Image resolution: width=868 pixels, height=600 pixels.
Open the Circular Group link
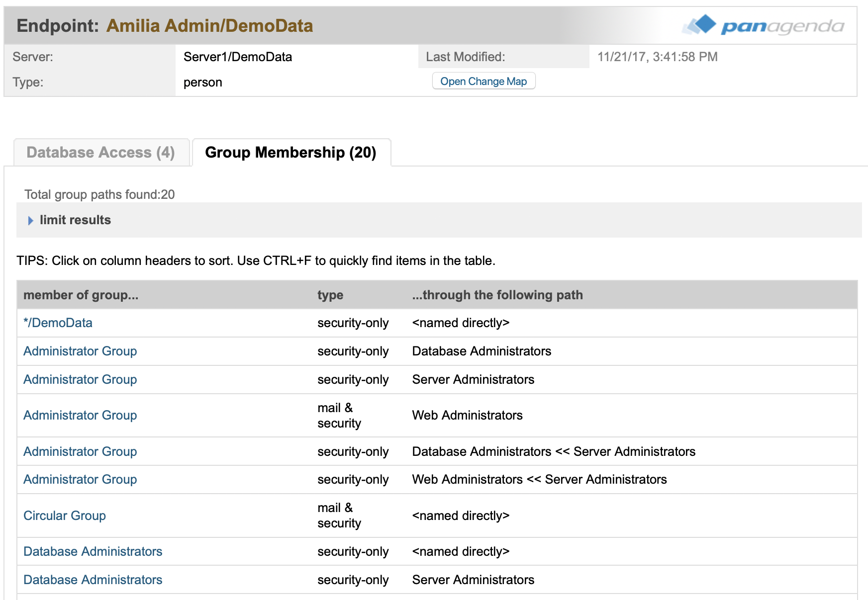(65, 516)
